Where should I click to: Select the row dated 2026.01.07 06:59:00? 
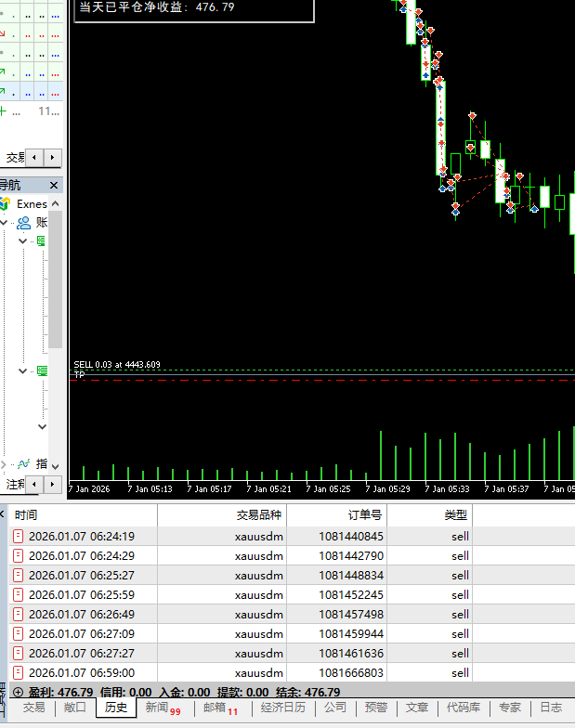click(x=292, y=672)
